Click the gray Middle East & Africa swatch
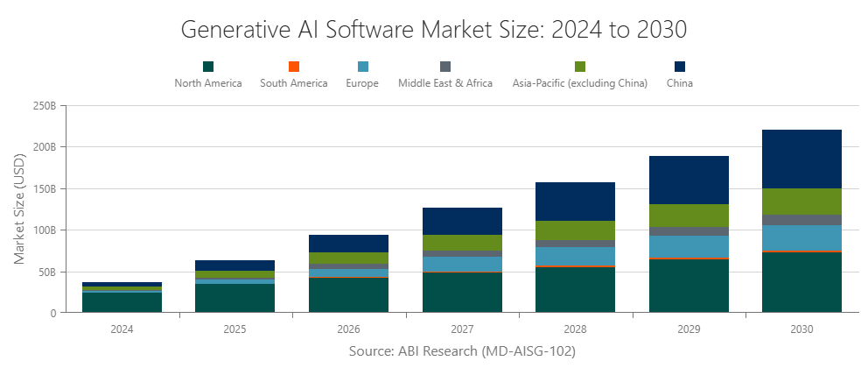868x368 pixels. (445, 67)
